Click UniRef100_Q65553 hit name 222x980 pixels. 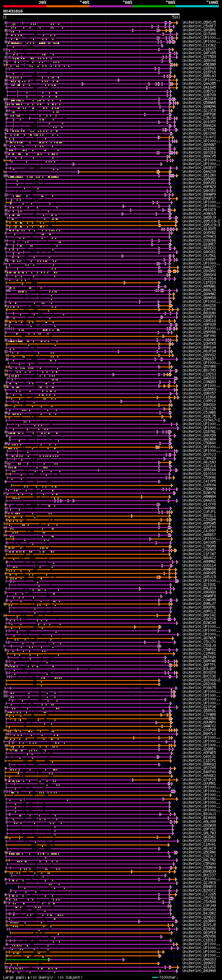pyautogui.click(x=199, y=390)
